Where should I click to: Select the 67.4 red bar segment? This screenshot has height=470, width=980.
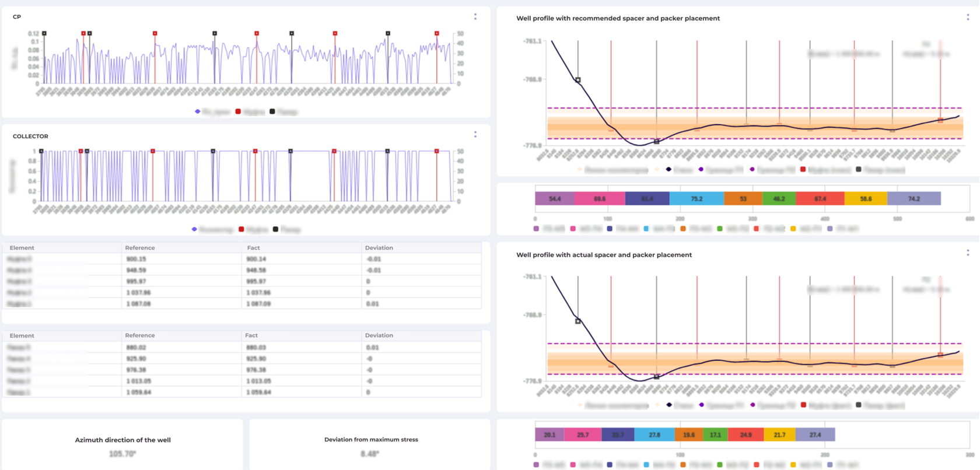tap(820, 199)
